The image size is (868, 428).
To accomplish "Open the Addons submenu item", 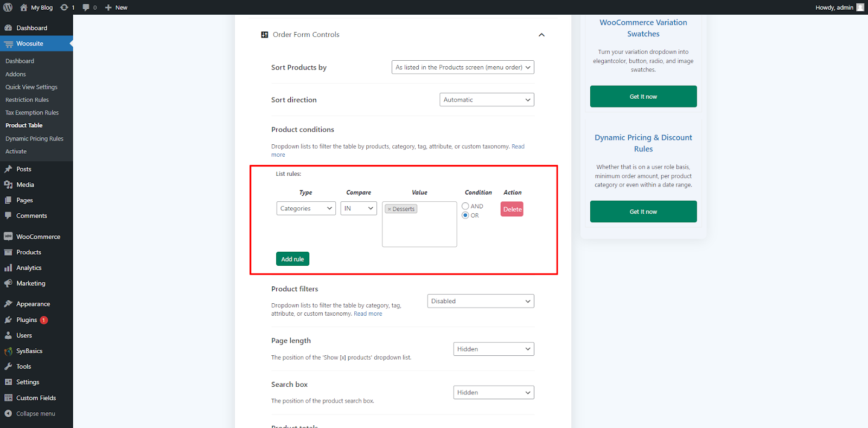I will [16, 74].
